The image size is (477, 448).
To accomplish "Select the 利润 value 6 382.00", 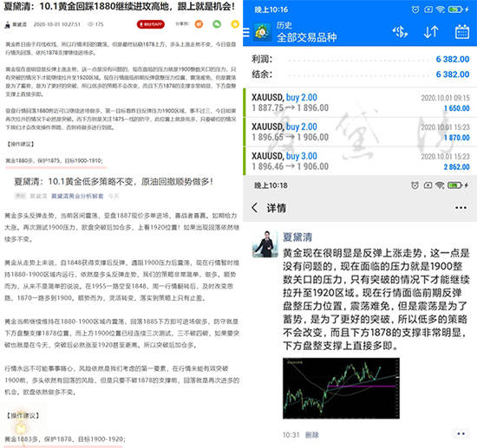I will (x=453, y=59).
